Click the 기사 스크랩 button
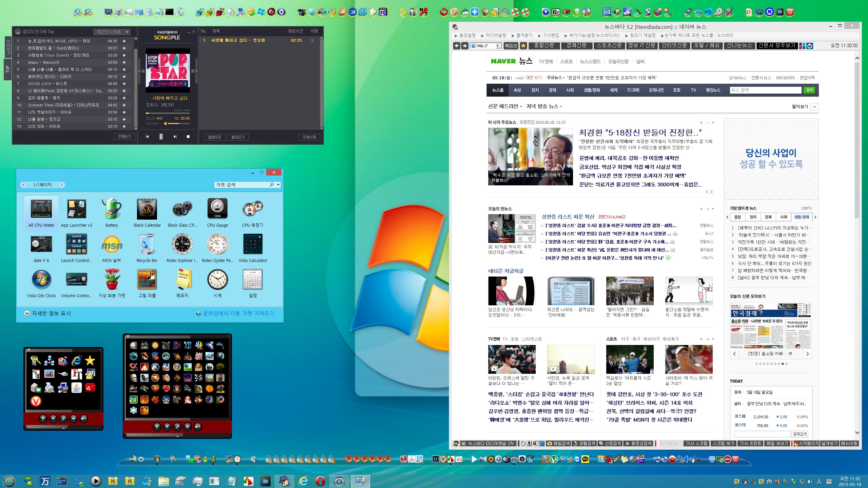 tap(696, 443)
